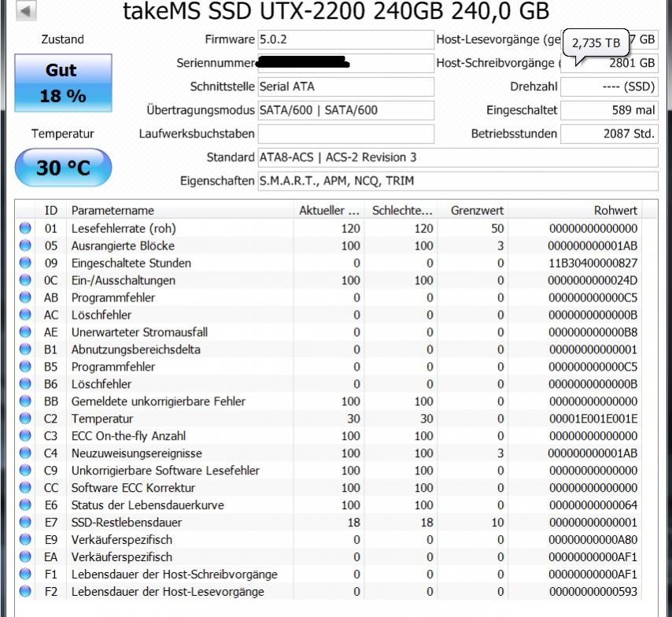The height and width of the screenshot is (617, 672).
Task: Select the Unerwarteter Stromausfall parameter name
Action: (139, 332)
